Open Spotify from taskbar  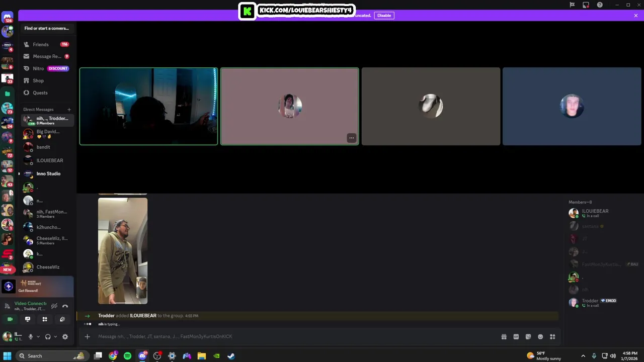tap(128, 356)
